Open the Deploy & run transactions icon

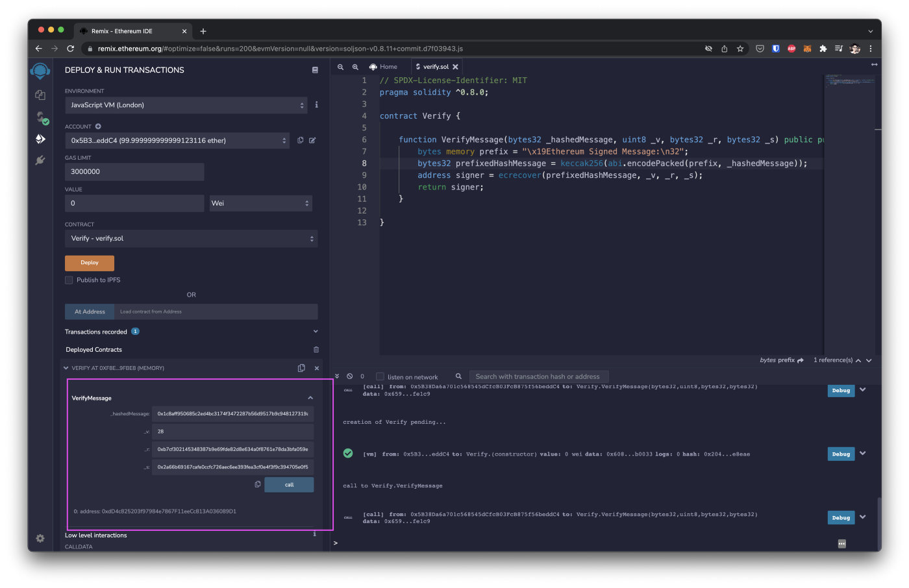point(40,139)
